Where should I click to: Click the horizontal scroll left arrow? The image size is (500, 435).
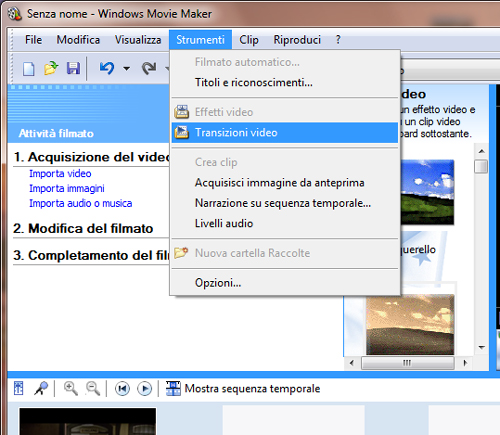click(x=352, y=363)
